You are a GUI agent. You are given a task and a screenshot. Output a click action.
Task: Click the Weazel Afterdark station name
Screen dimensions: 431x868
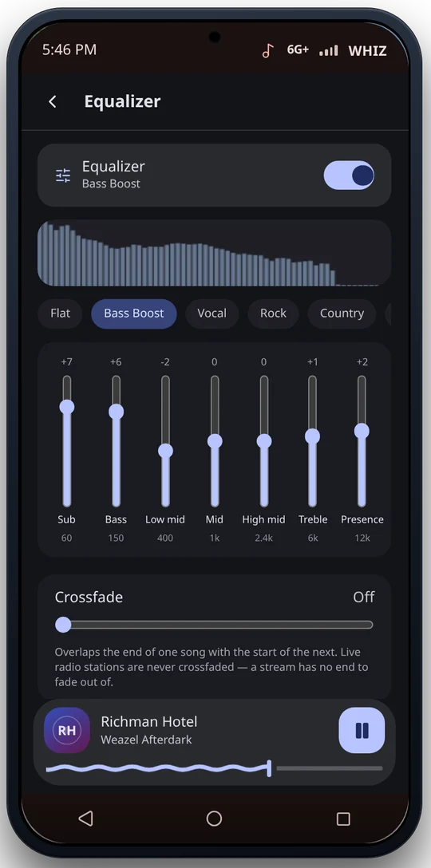[x=146, y=740]
